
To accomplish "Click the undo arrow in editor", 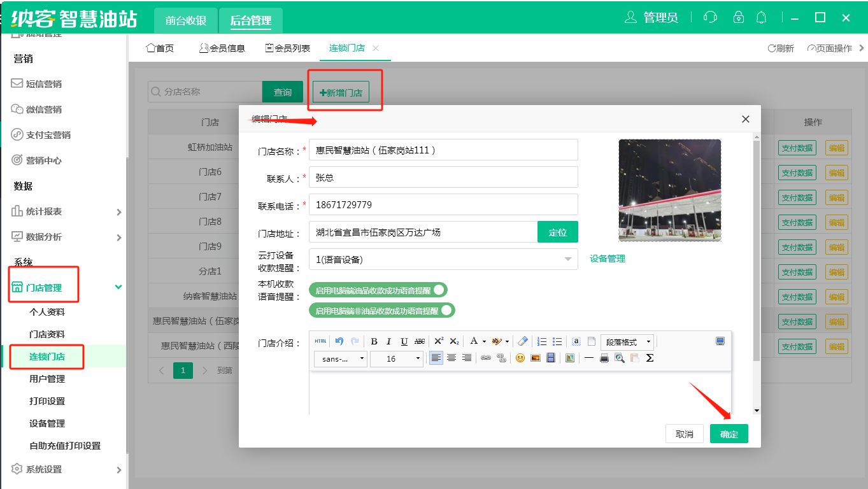I will [x=339, y=341].
